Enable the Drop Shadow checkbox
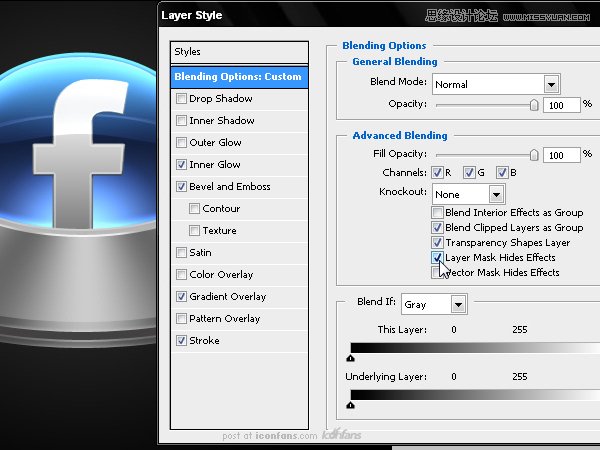 [181, 99]
